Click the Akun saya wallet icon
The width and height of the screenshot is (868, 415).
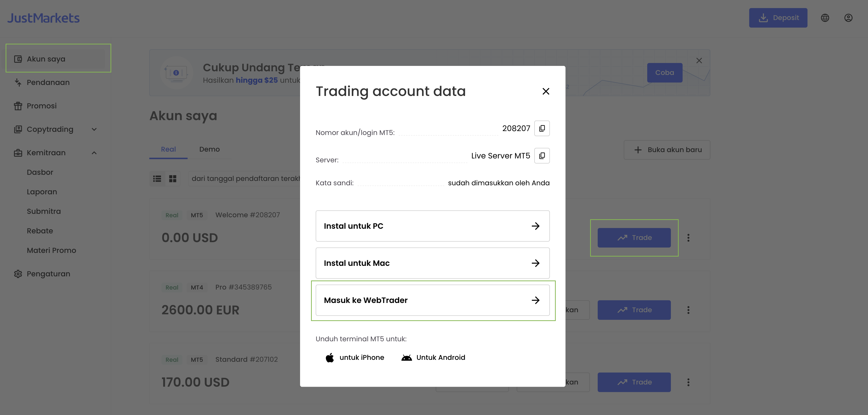(x=18, y=59)
